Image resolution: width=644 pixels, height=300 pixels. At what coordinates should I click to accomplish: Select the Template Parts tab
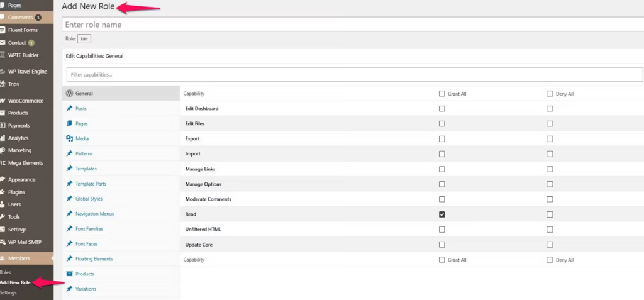click(x=121, y=184)
